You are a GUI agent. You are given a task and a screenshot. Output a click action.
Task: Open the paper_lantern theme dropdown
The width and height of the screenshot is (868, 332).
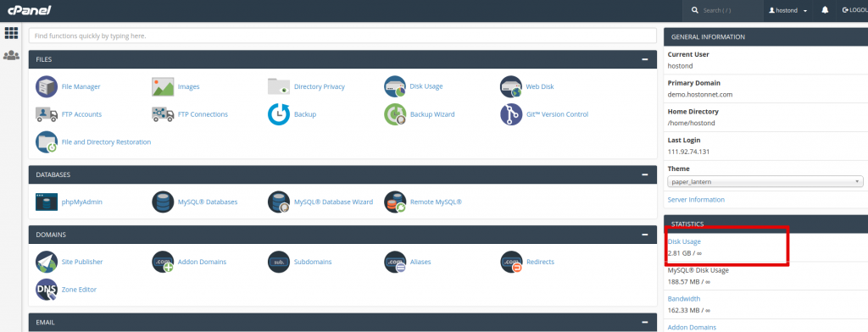coord(765,181)
